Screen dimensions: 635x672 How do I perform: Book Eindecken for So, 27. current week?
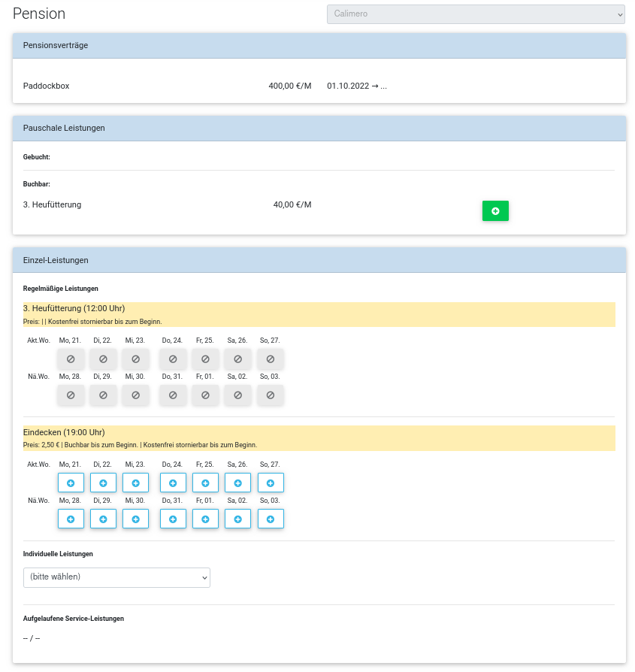click(271, 483)
